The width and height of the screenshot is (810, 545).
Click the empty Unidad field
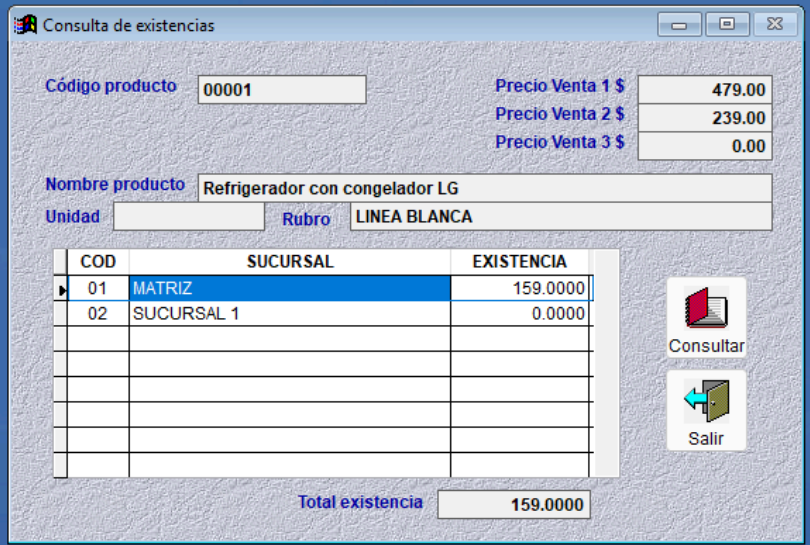point(189,216)
